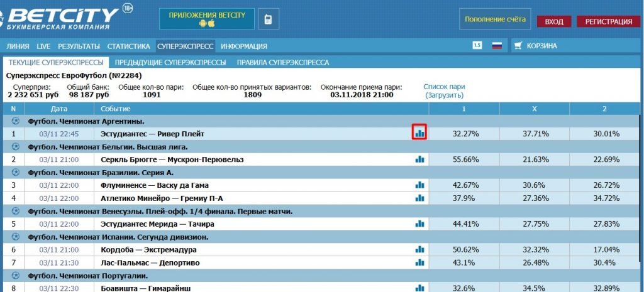Click the ПРИЛОЖЕНИЯ BETCITY banner
This screenshot has height=292, width=644.
[207, 19]
